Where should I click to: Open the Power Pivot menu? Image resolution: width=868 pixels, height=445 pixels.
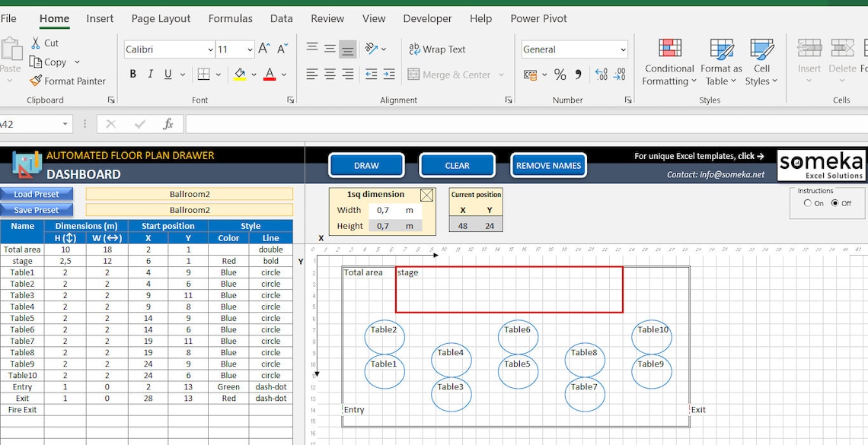point(538,17)
